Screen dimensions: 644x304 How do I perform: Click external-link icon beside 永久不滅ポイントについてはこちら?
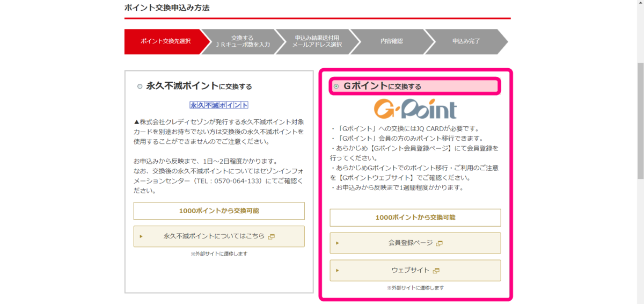pyautogui.click(x=272, y=236)
